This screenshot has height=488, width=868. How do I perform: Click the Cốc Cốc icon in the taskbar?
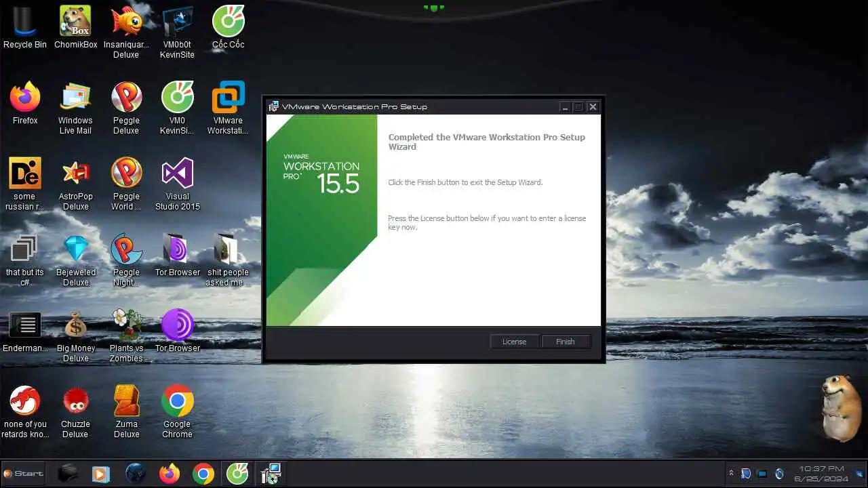[x=237, y=474]
